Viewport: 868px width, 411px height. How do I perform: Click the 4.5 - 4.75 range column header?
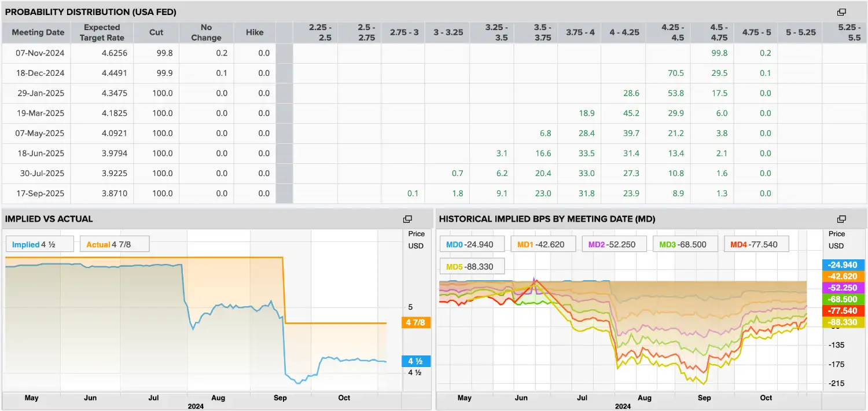point(713,32)
